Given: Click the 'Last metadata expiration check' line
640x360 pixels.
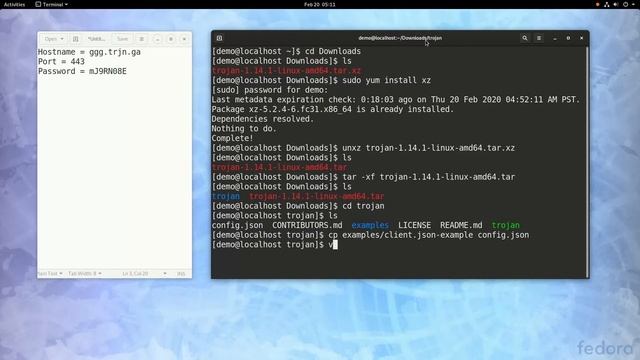Looking at the screenshot, I should pyautogui.click(x=396, y=100).
